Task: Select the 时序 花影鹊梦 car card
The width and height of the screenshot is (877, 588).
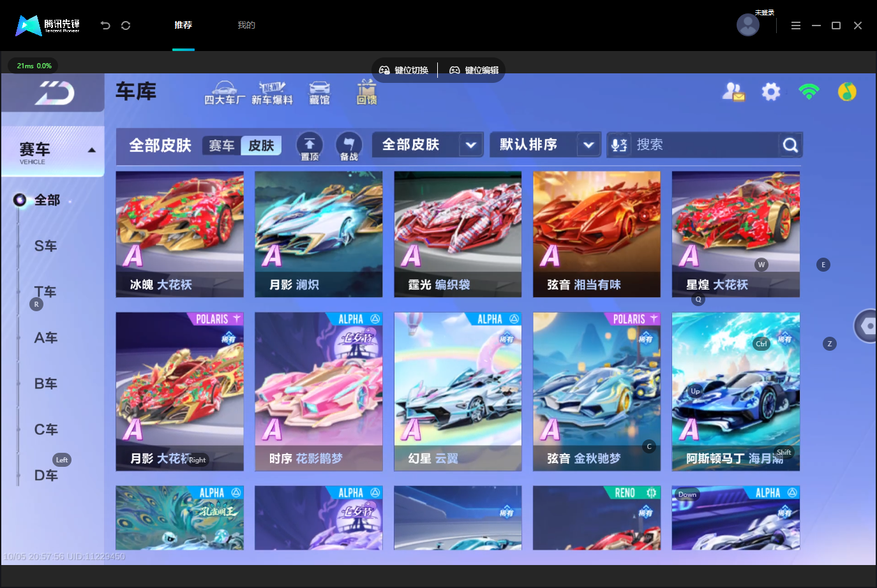Action: [319, 392]
